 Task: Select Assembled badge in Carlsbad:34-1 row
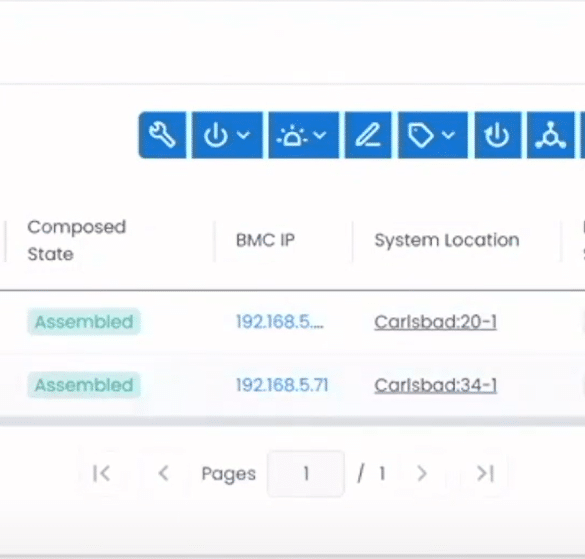pyautogui.click(x=84, y=385)
